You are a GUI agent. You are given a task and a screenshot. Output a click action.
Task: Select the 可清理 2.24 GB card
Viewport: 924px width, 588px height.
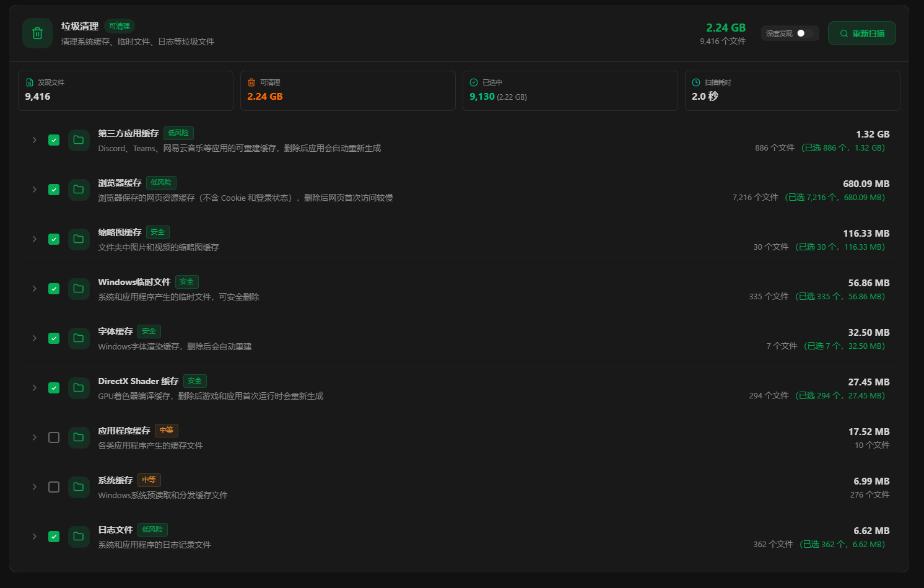click(x=348, y=90)
